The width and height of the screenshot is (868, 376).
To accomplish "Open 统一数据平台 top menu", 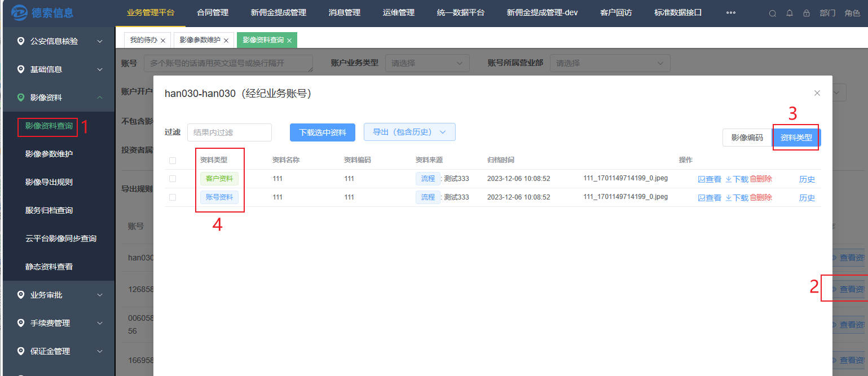I will pyautogui.click(x=461, y=12).
